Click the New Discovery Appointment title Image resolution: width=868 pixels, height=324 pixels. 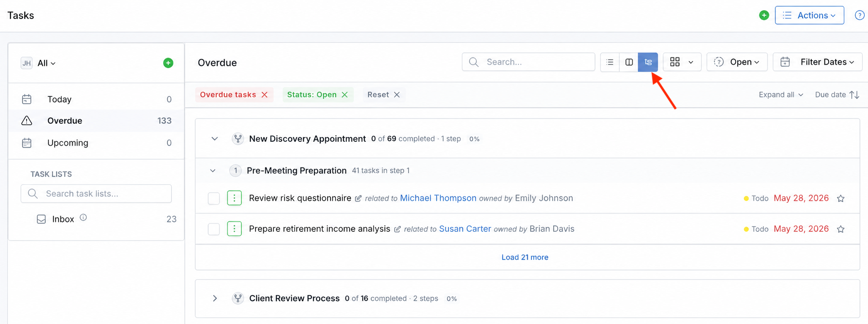pyautogui.click(x=307, y=139)
